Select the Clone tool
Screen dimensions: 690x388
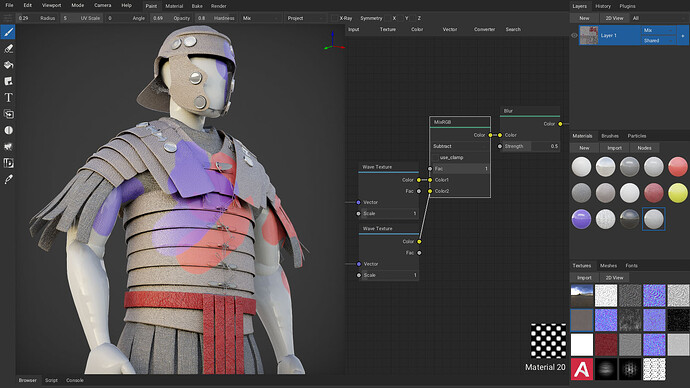(8, 114)
